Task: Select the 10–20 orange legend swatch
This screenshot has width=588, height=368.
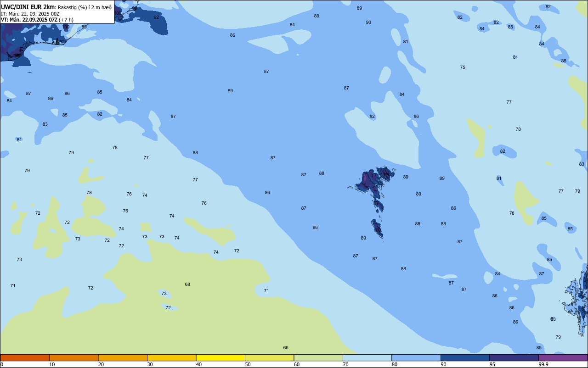Action: [x=73, y=357]
